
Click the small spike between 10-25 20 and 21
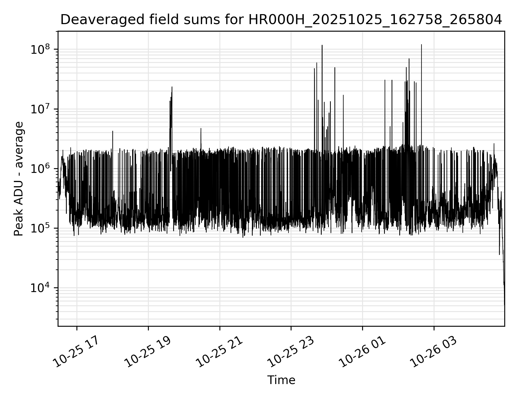(x=201, y=129)
